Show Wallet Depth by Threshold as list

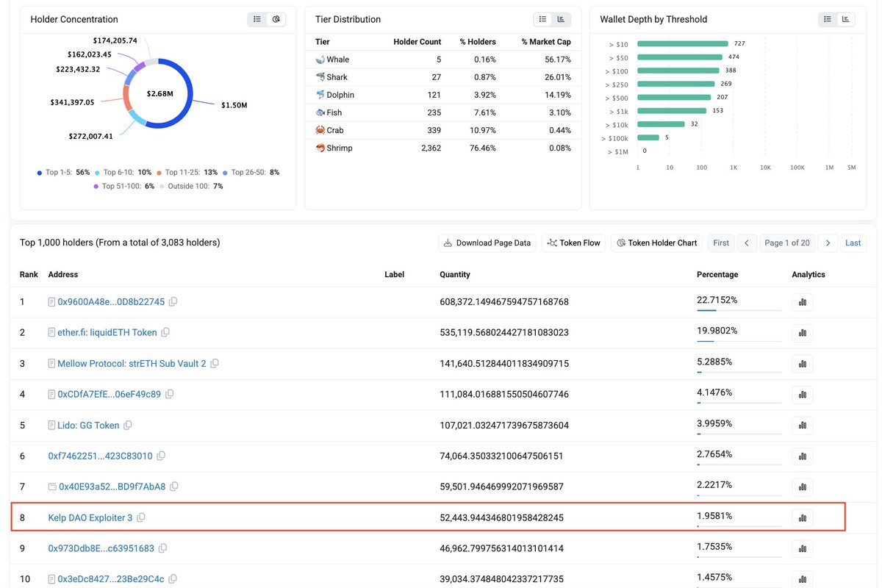coord(827,19)
